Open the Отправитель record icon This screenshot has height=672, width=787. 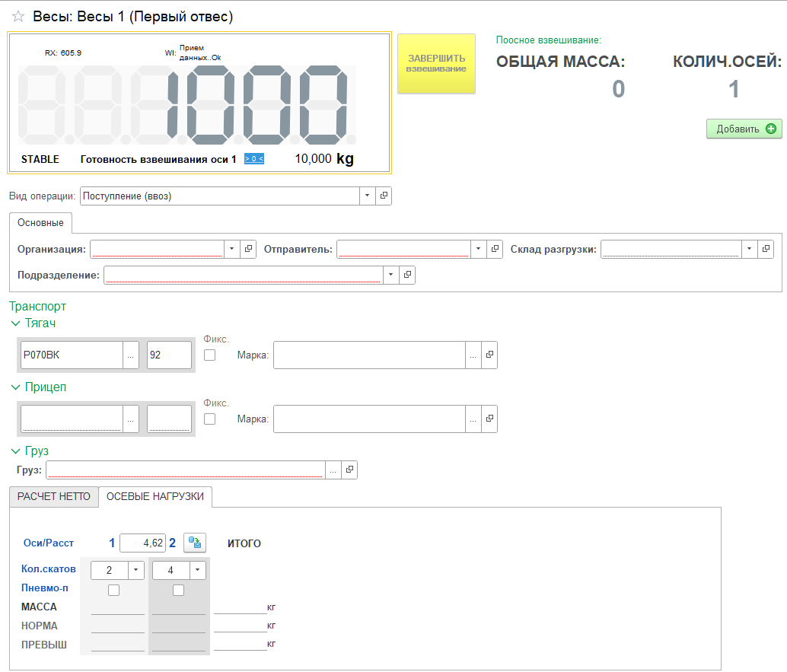(495, 249)
